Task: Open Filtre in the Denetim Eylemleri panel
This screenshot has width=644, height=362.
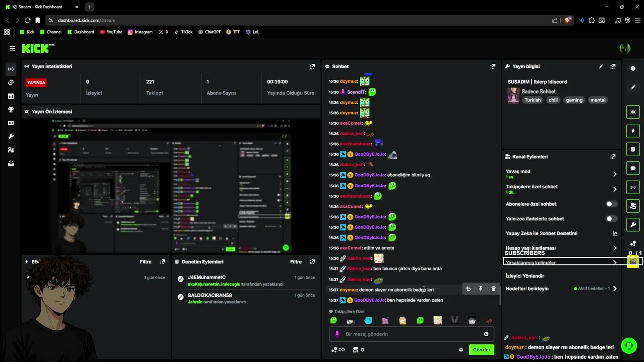Action: (x=296, y=262)
